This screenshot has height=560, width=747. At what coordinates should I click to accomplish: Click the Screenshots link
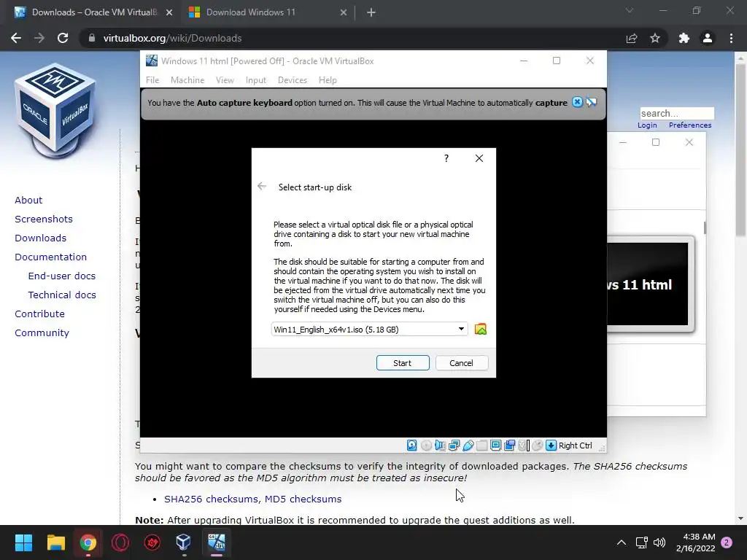click(44, 219)
